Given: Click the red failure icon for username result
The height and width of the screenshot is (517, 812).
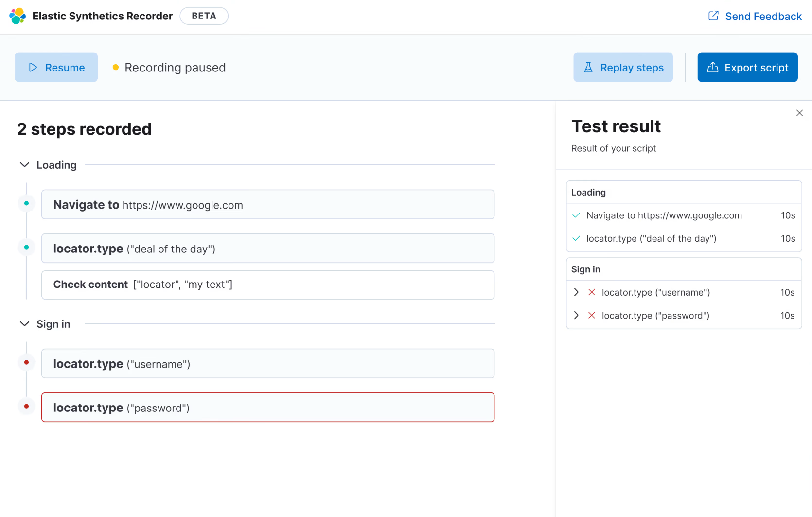Looking at the screenshot, I should tap(592, 292).
